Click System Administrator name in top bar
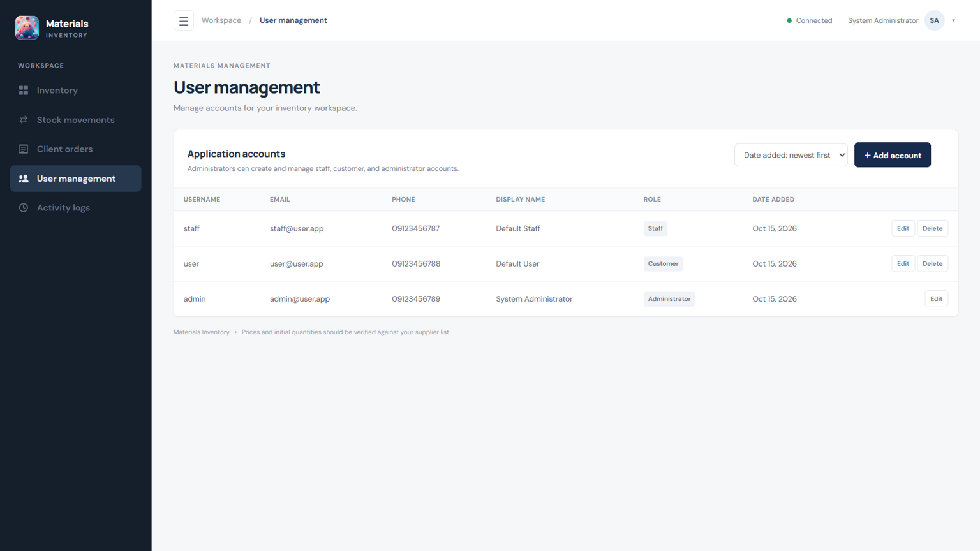Screen dimensions: 980x551 point(883,21)
